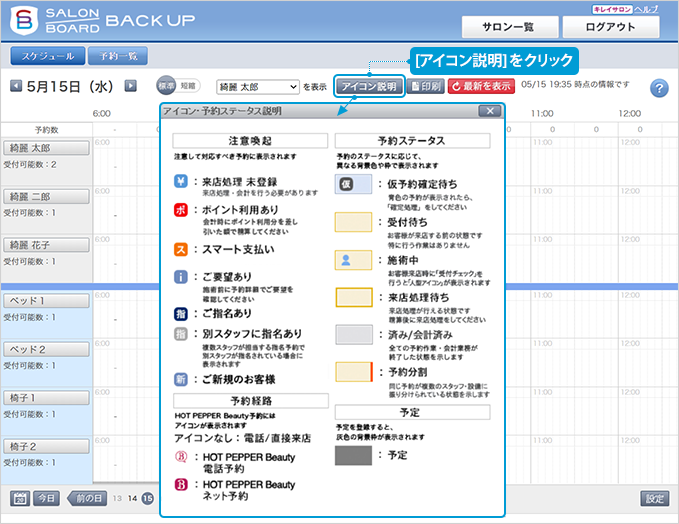Select highlighted date 15 in bottom bar
The width and height of the screenshot is (679, 524).
click(x=148, y=498)
